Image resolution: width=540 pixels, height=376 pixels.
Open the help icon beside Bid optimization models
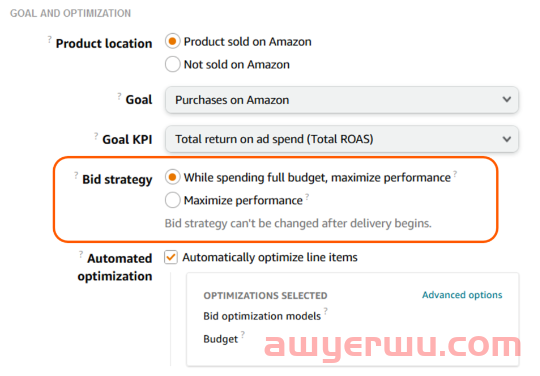point(325,311)
